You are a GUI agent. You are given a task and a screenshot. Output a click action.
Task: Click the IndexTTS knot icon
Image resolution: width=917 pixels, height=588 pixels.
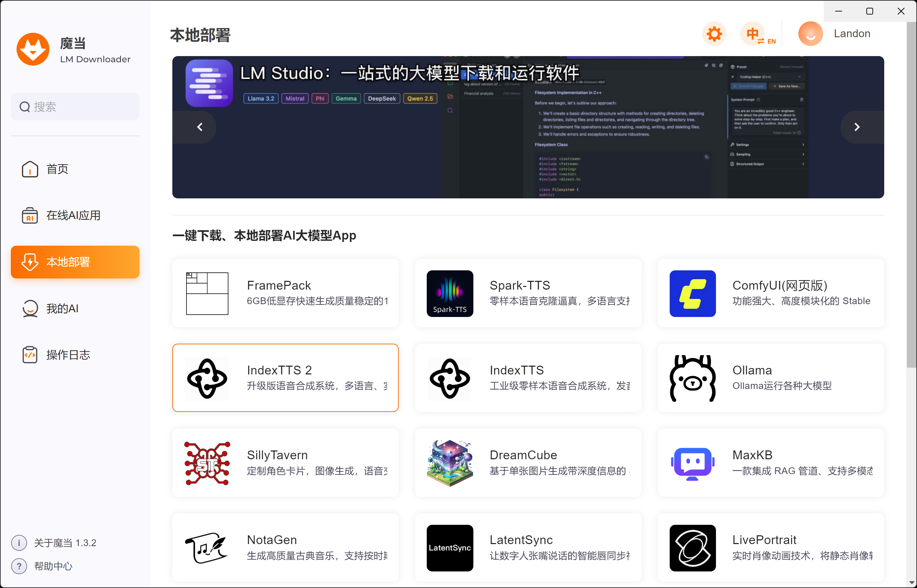tap(450, 378)
